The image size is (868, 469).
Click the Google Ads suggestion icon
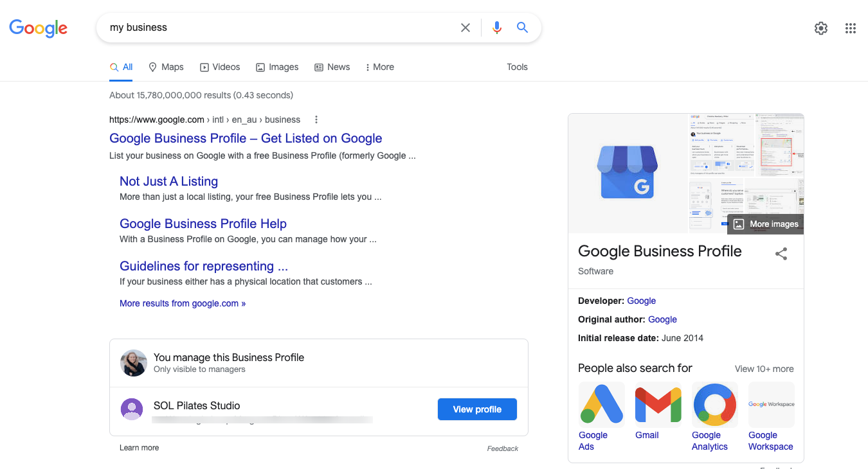601,405
